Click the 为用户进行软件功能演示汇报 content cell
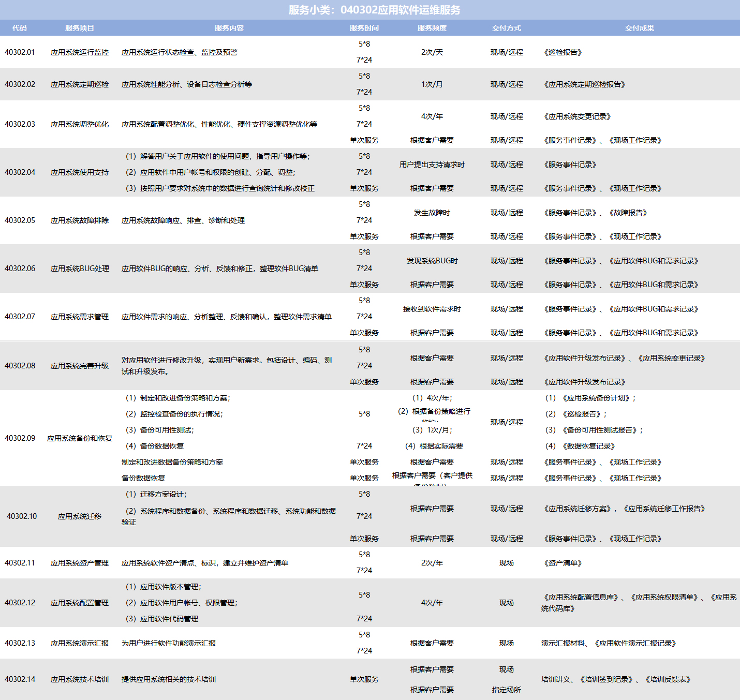Viewport: 740px width, 700px height. 169,643
